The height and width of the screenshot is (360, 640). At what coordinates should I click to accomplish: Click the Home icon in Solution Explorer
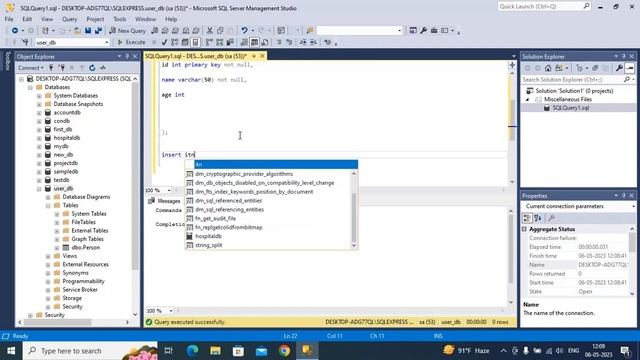[548, 68]
